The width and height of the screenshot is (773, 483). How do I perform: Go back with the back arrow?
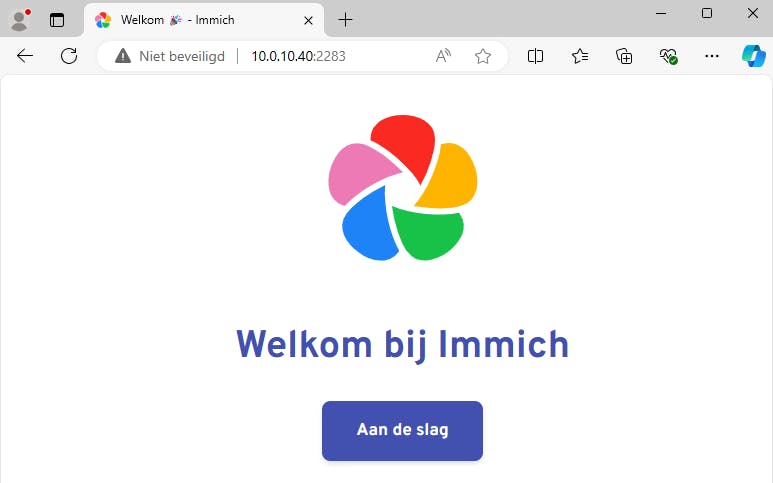pos(25,56)
